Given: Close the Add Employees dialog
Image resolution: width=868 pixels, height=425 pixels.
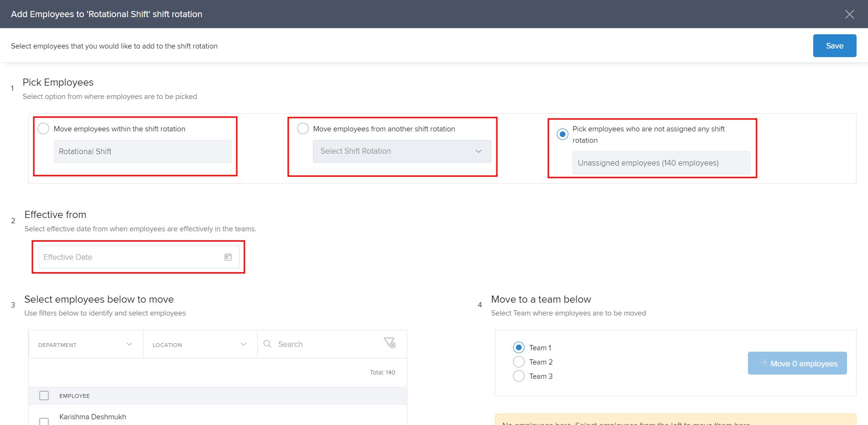Looking at the screenshot, I should click(x=849, y=14).
